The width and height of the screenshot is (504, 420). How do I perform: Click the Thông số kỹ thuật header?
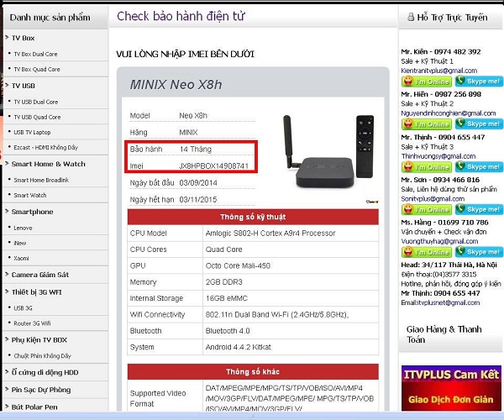[x=253, y=217]
